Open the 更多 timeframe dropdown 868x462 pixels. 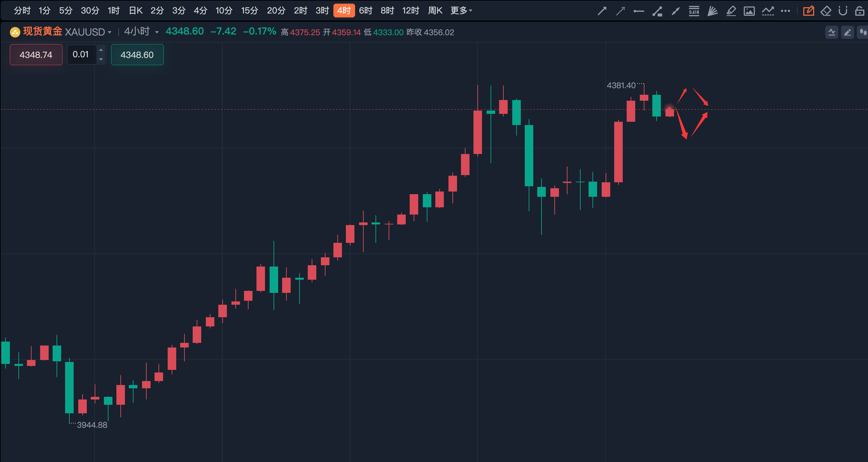point(461,11)
